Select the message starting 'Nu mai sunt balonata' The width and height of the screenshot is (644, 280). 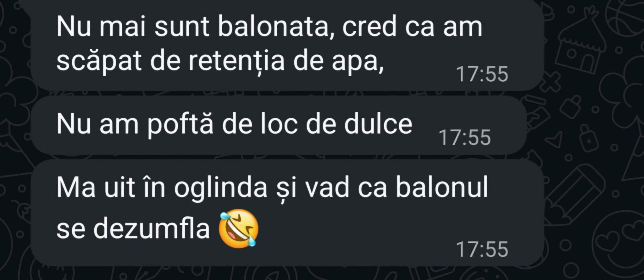tap(287, 45)
